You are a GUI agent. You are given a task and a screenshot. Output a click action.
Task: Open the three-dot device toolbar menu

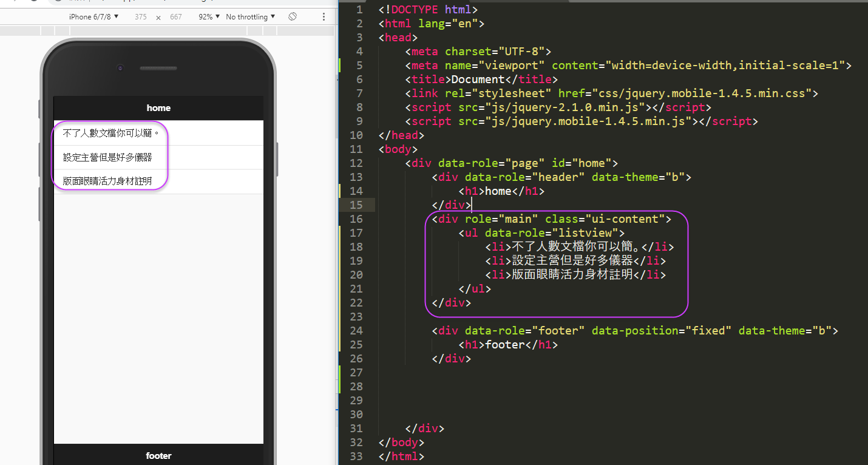(x=324, y=16)
